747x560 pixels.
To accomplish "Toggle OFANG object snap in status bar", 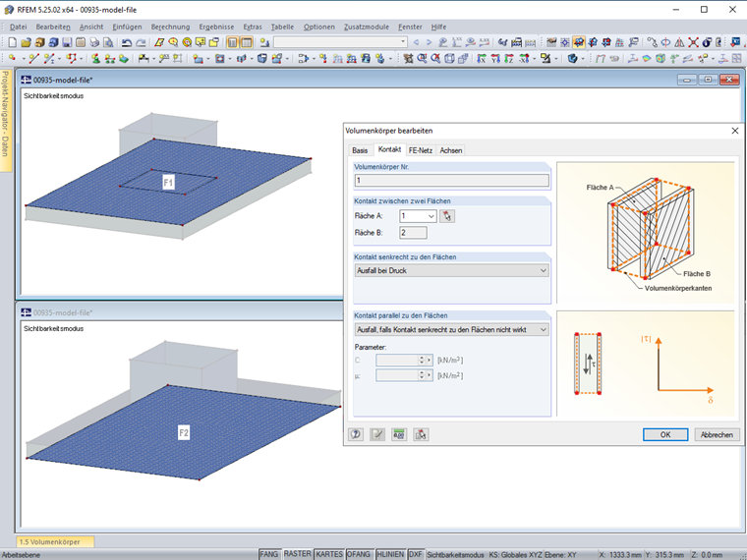I will pyautogui.click(x=359, y=554).
